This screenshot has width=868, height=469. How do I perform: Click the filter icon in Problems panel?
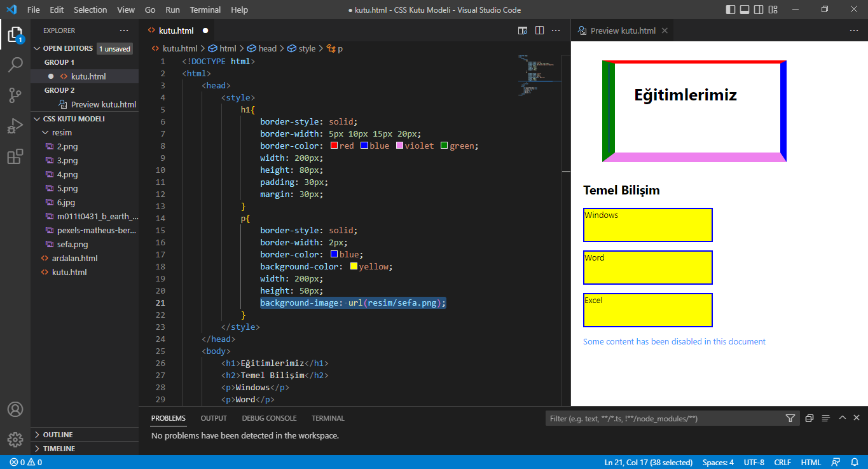click(x=790, y=418)
